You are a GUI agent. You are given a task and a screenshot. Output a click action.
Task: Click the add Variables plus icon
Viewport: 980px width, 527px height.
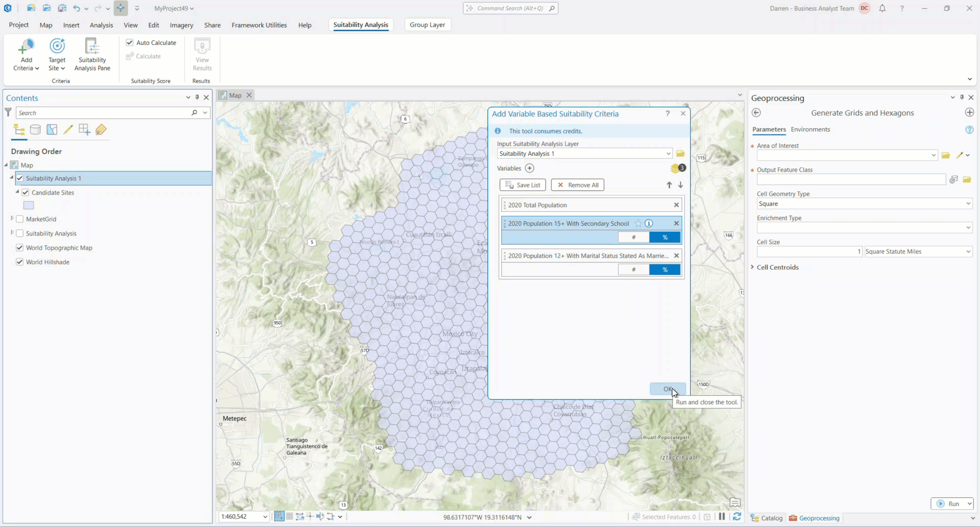tap(530, 168)
